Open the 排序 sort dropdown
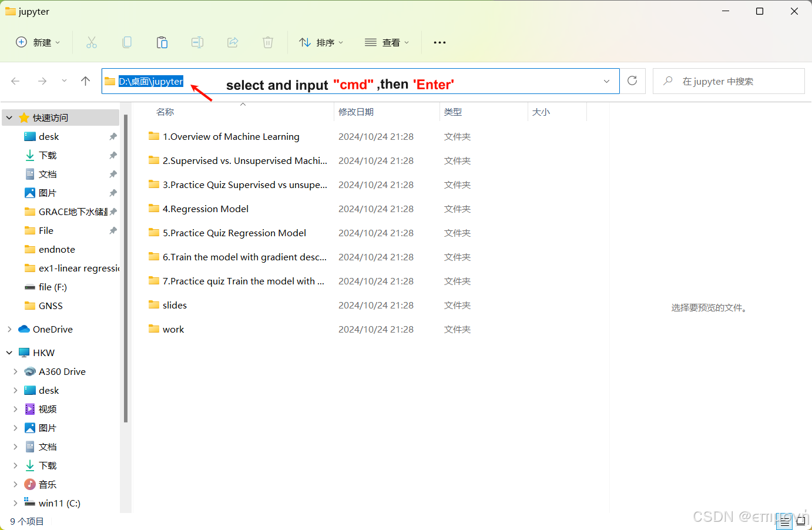The image size is (812, 530). pyautogui.click(x=321, y=42)
